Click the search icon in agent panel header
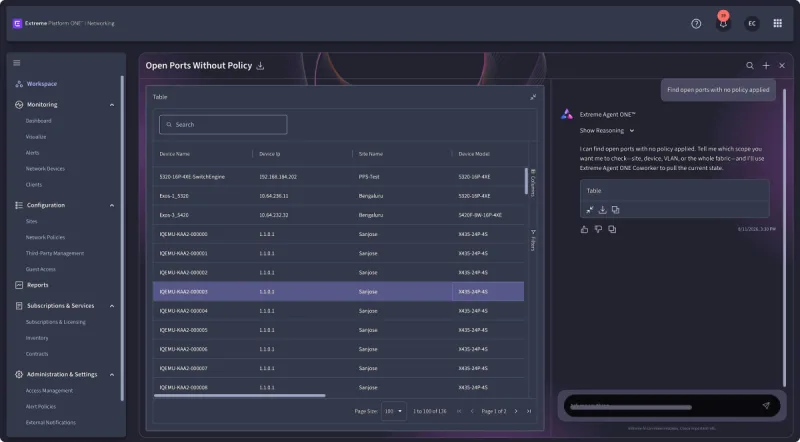 point(749,65)
